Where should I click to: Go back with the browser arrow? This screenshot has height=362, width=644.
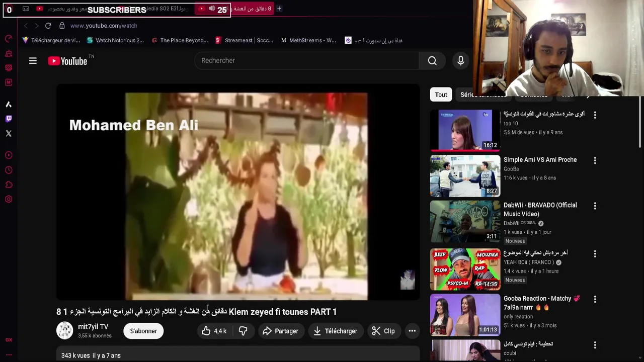(x=26, y=26)
